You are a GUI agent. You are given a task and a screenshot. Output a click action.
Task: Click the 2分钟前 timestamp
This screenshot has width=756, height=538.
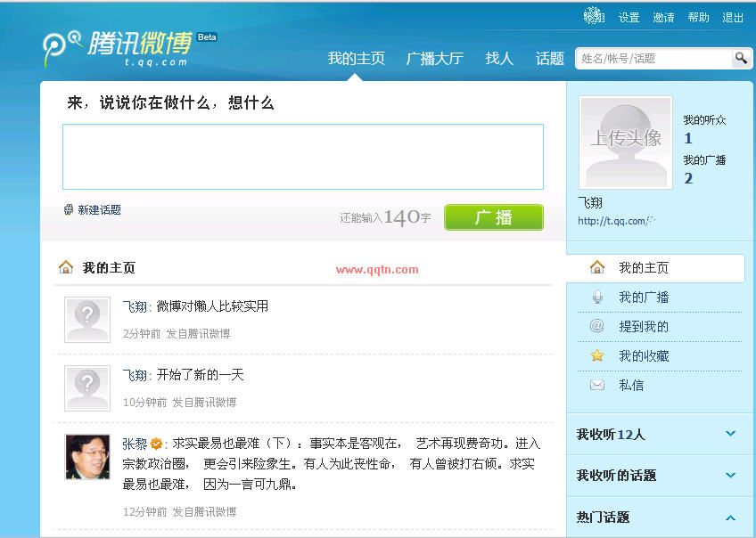point(141,334)
